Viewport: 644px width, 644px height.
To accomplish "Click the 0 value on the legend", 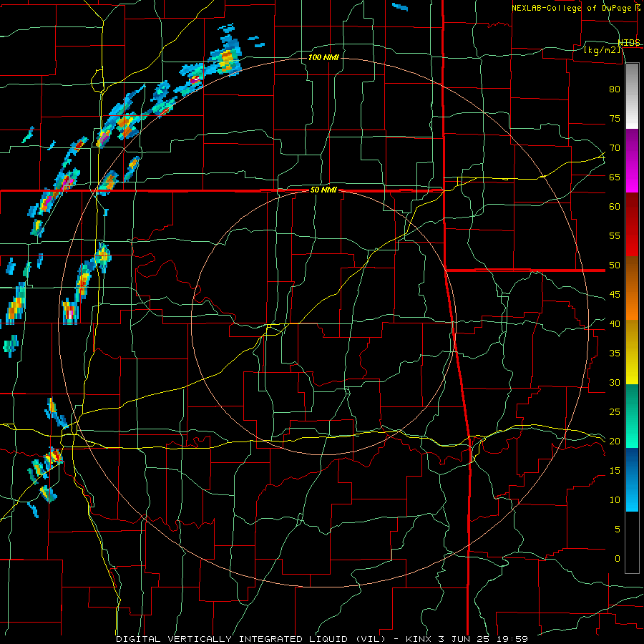I will click(x=618, y=559).
